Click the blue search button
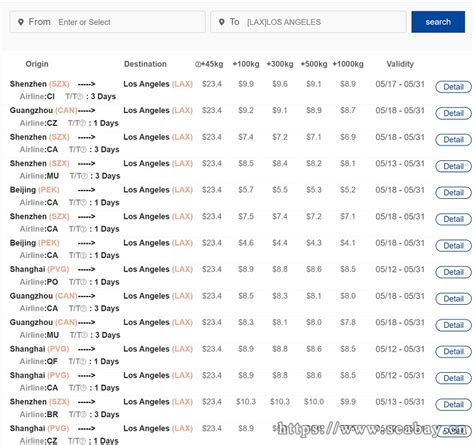 point(438,22)
